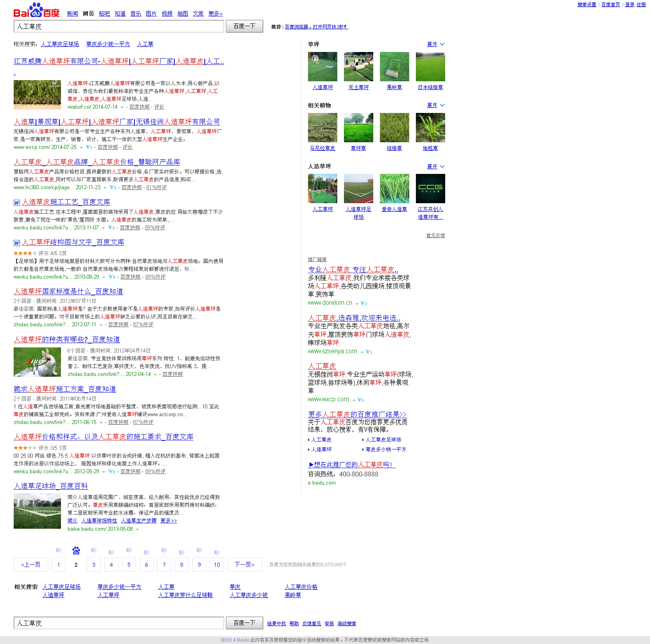Image resolution: width=650 pixels, height=644 pixels.
Task: Click V1 trust badge next to www.wxcp.com/ result
Action: click(x=89, y=147)
